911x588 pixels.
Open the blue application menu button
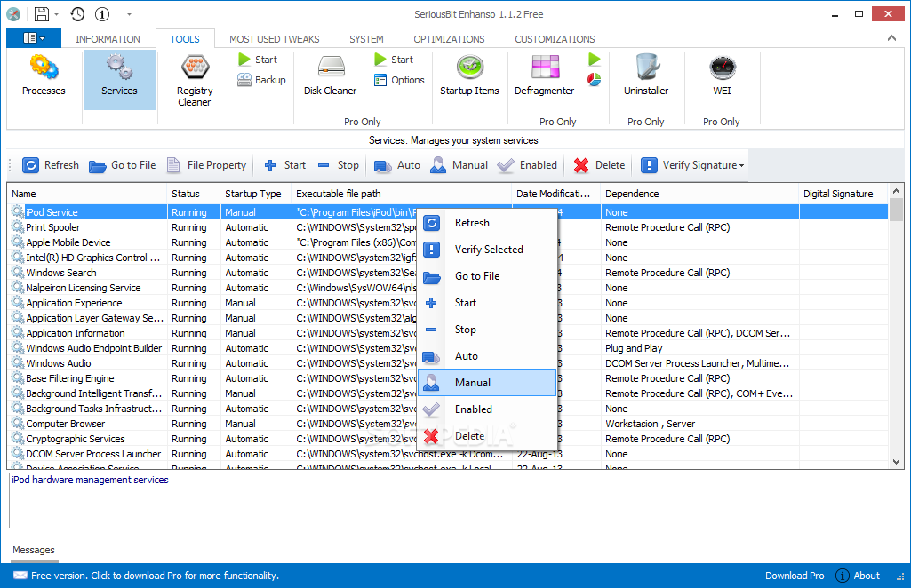(34, 38)
